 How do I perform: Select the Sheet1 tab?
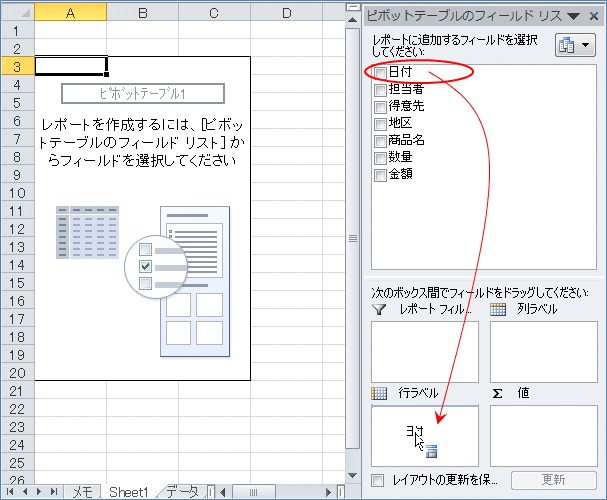(x=128, y=492)
